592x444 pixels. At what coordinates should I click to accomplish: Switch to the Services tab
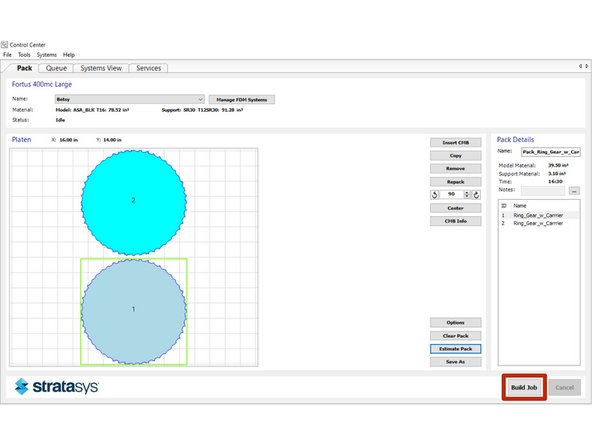click(148, 68)
